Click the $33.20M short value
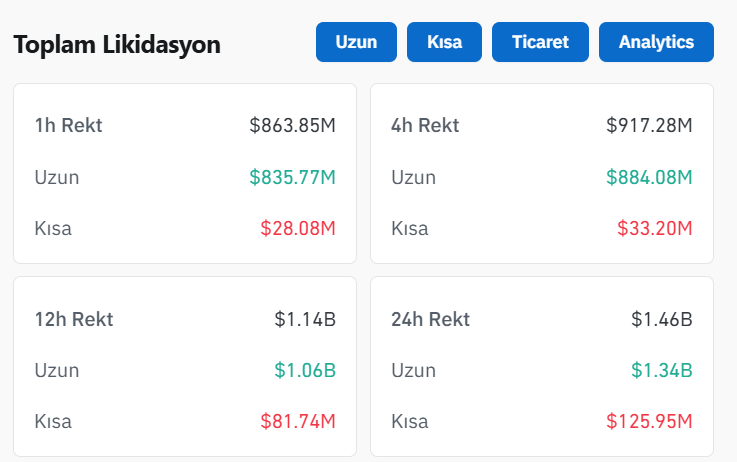The width and height of the screenshot is (737, 462). (655, 228)
